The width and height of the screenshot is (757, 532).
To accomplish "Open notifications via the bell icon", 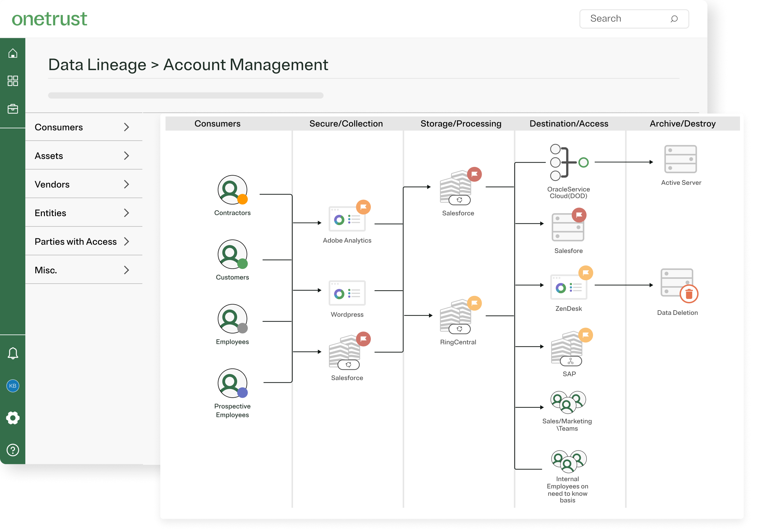I will pyautogui.click(x=13, y=353).
